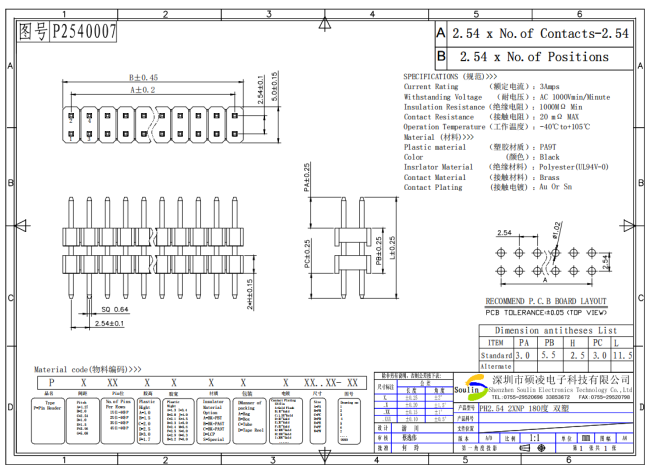The height and width of the screenshot is (469, 650).
Task: Click the drawing number P2540007
Action: (84, 33)
